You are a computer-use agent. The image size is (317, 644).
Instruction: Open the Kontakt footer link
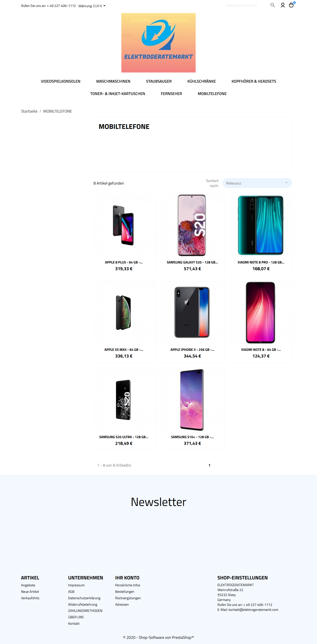(74, 623)
